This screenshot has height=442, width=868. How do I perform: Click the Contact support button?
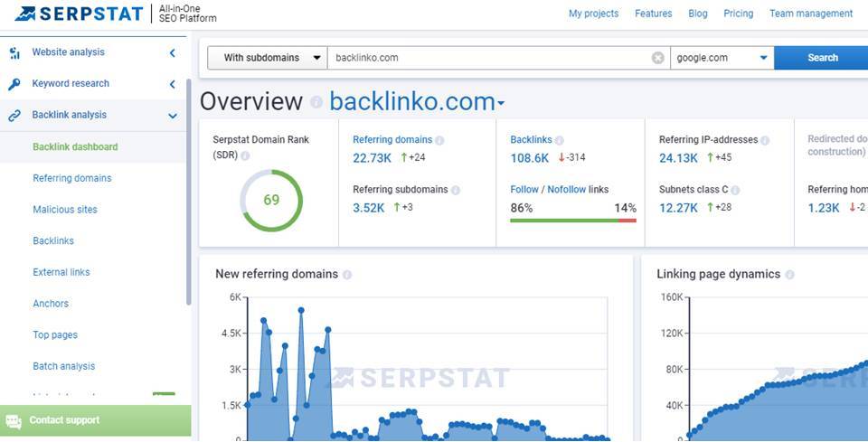(x=95, y=421)
